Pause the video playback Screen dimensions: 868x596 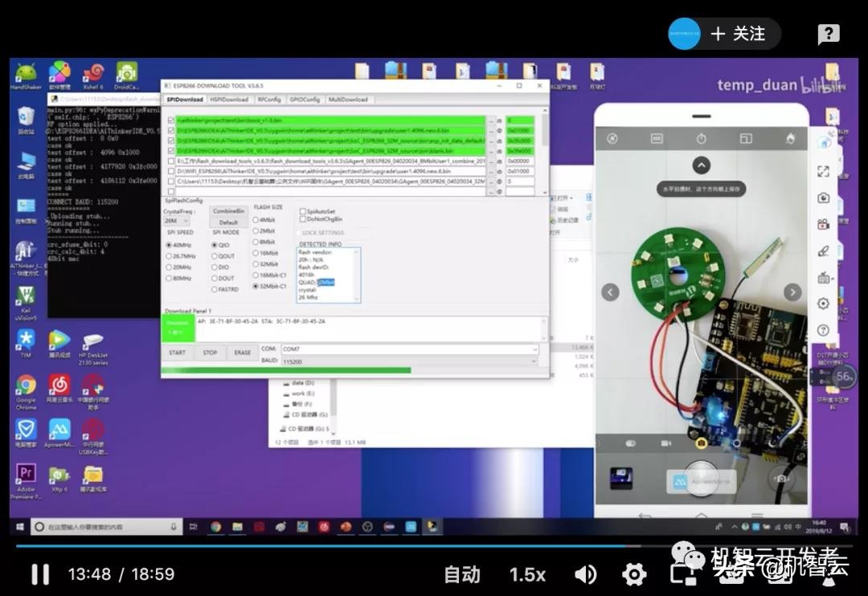pos(39,574)
